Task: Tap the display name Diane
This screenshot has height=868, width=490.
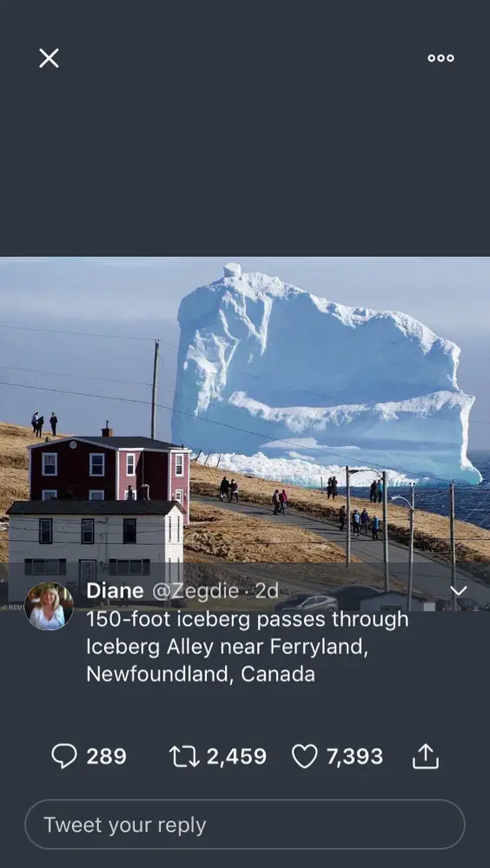Action: (115, 590)
